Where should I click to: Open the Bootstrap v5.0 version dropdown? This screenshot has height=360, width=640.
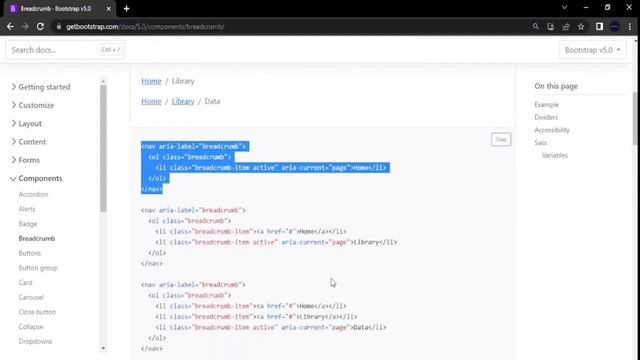[592, 50]
